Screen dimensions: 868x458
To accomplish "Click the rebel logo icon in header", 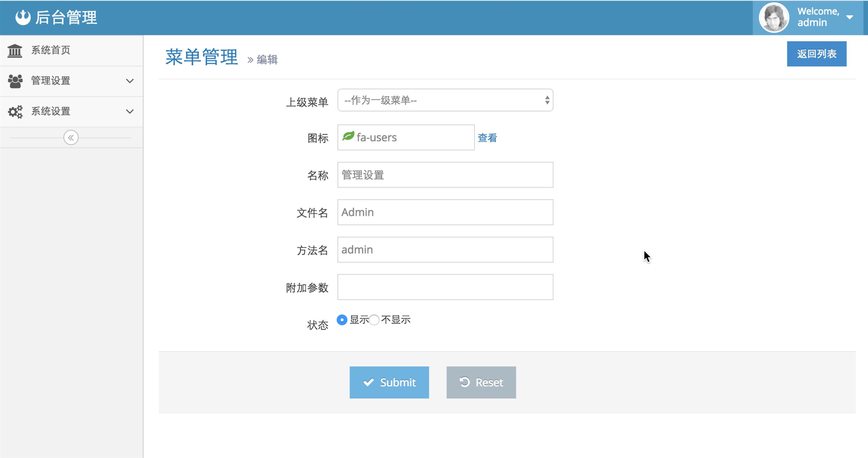I will click(23, 17).
